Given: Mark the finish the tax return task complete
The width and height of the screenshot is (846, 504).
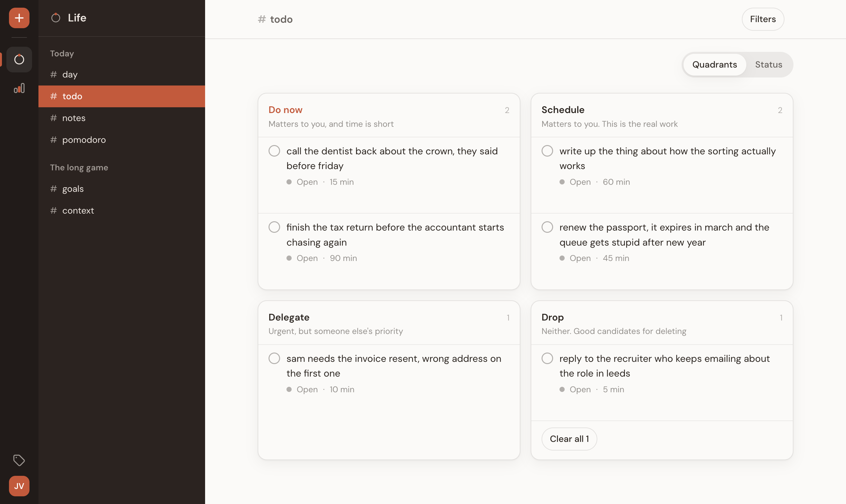Looking at the screenshot, I should pyautogui.click(x=274, y=227).
